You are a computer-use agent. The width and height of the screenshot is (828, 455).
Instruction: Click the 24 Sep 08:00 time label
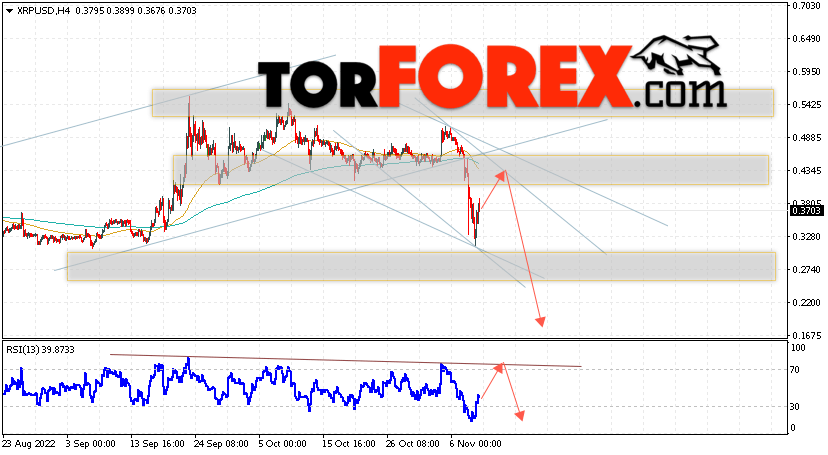pyautogui.click(x=221, y=443)
